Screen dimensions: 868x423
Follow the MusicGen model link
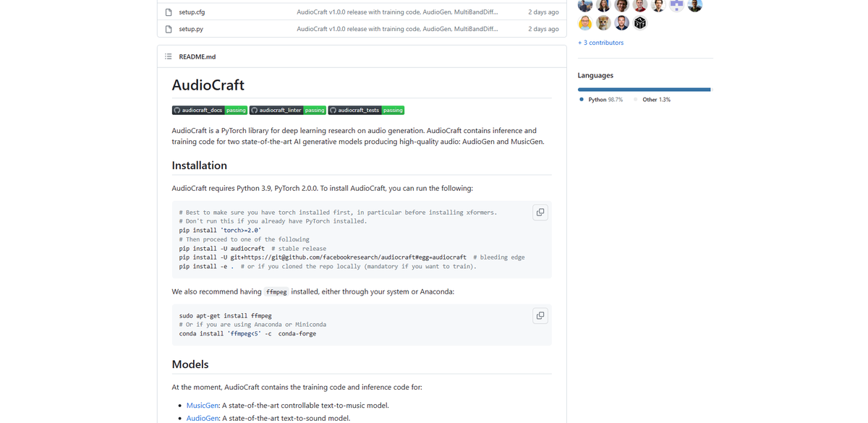pyautogui.click(x=203, y=406)
